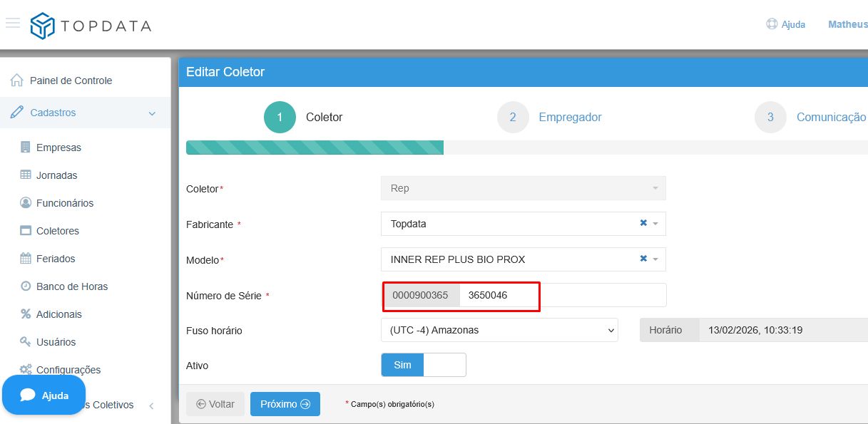Clear the Modelo selection with X
This screenshot has height=424, width=868.
coord(643,259)
